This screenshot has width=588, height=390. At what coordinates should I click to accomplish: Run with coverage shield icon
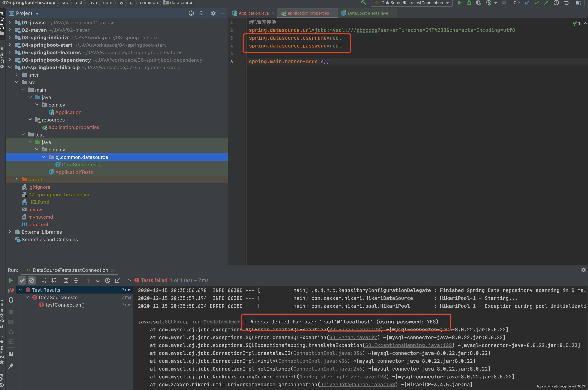(479, 3)
